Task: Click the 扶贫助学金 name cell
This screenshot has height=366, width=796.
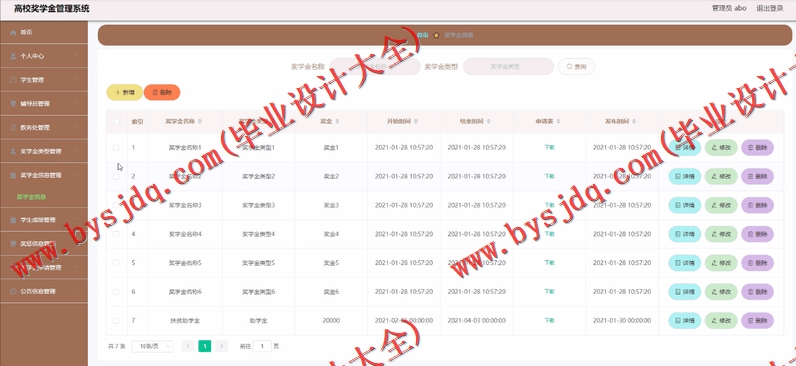Action: coord(185,321)
